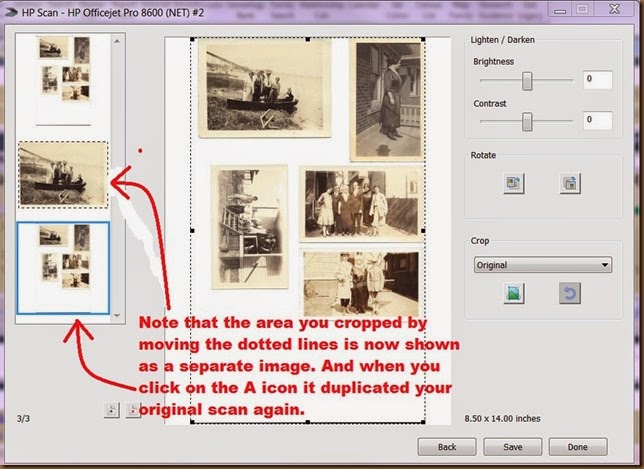Click the rotate left icon
This screenshot has width=644, height=469.
514,183
